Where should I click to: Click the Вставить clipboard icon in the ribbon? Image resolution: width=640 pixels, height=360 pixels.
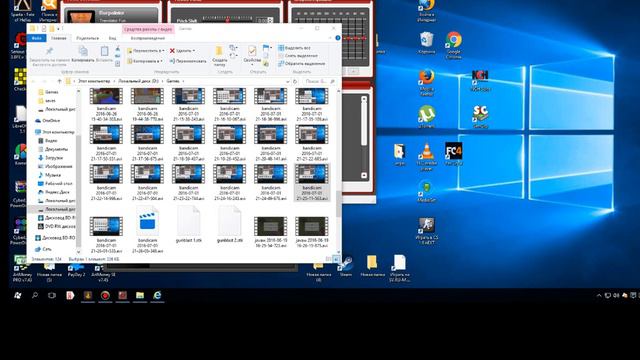[x=104, y=51]
